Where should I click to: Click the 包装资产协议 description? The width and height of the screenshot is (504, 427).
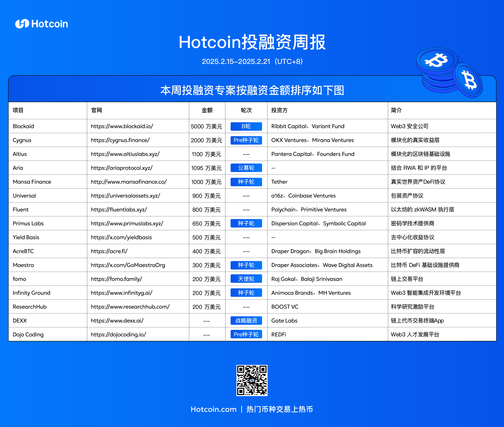407,196
